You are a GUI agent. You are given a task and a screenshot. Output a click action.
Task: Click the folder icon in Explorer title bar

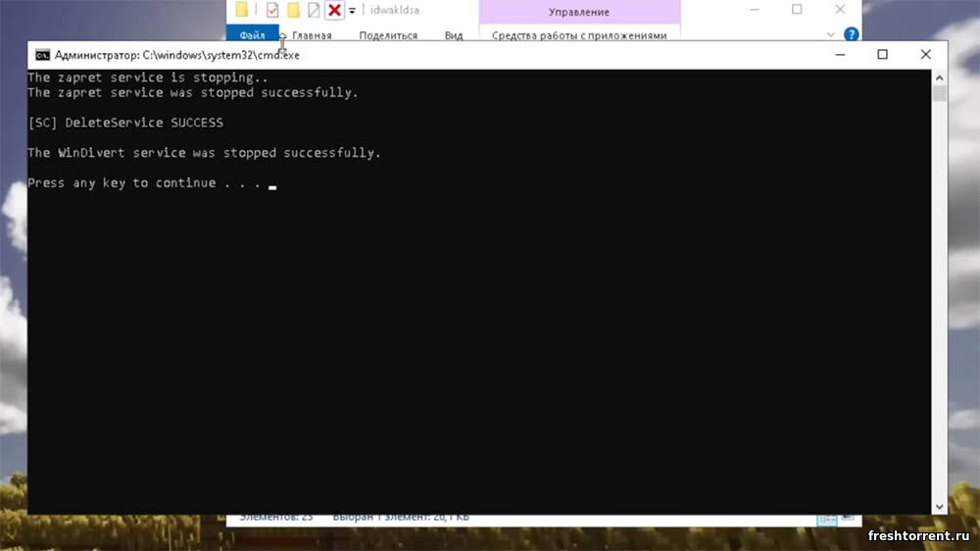[242, 10]
